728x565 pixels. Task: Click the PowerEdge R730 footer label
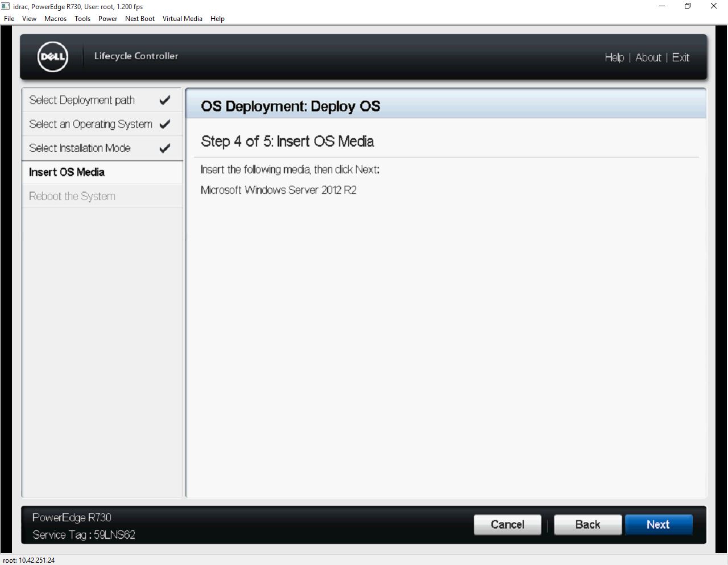coord(72,517)
